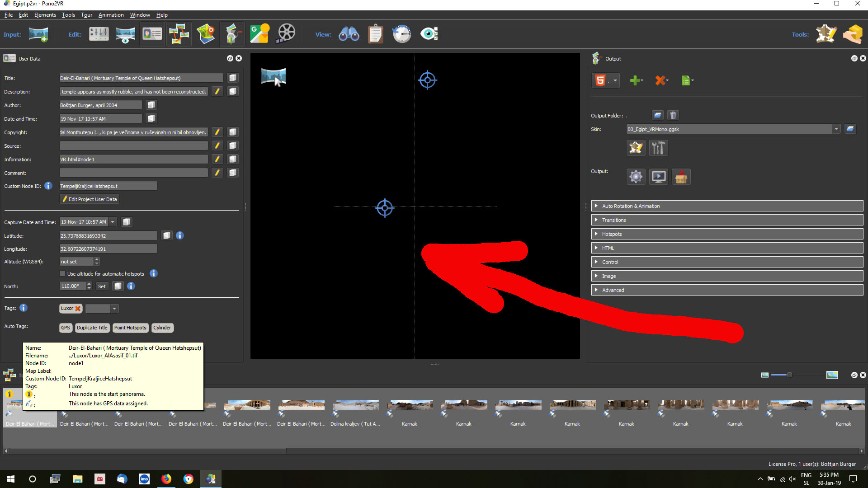Expand the Hotspots section
868x488 pixels.
pos(727,234)
